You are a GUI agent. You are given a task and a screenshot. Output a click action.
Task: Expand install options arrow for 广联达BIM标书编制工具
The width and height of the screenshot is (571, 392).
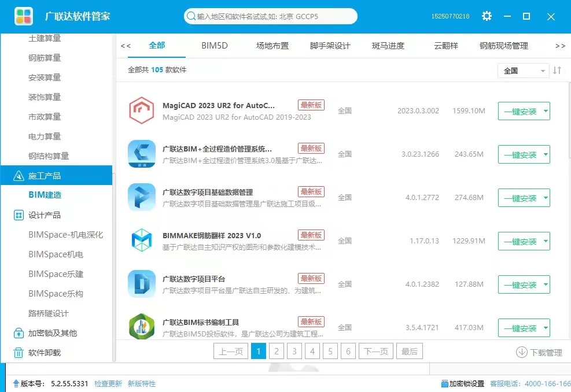546,328
